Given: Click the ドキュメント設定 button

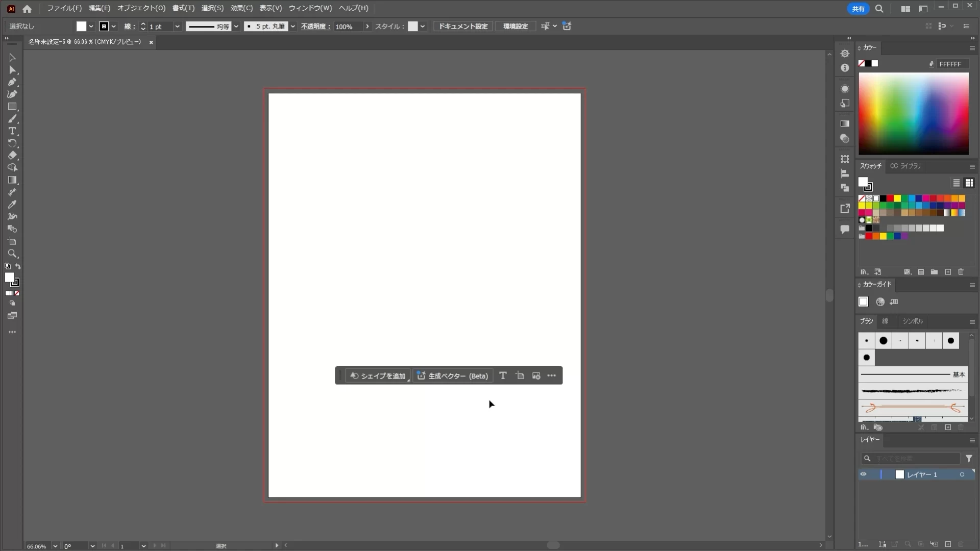Looking at the screenshot, I should 463,27.
